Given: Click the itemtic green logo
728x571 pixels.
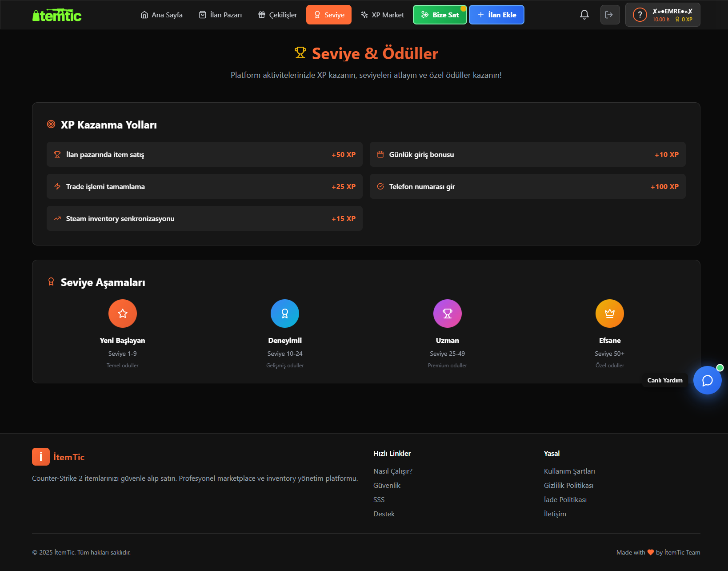Looking at the screenshot, I should 57,15.
